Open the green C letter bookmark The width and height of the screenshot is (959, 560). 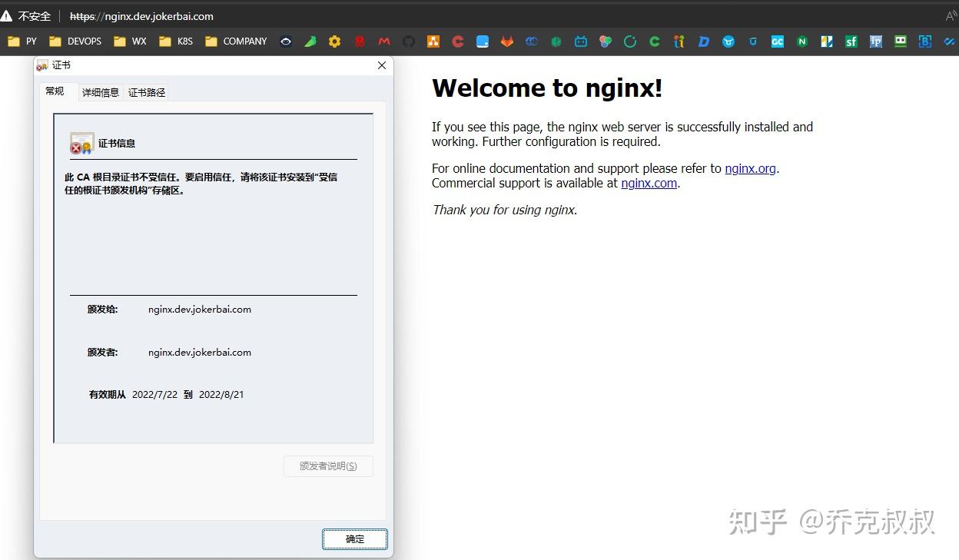pyautogui.click(x=655, y=41)
